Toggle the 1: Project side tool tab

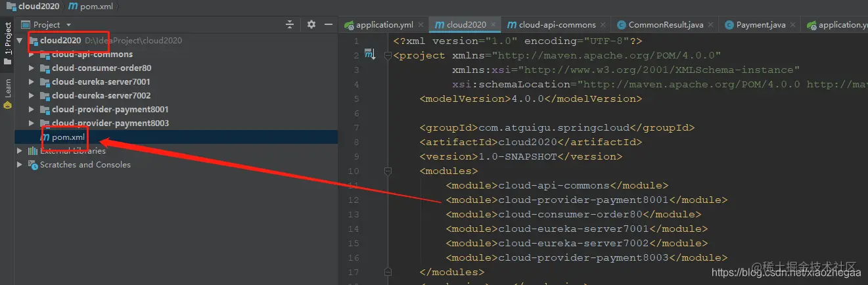[x=7, y=43]
